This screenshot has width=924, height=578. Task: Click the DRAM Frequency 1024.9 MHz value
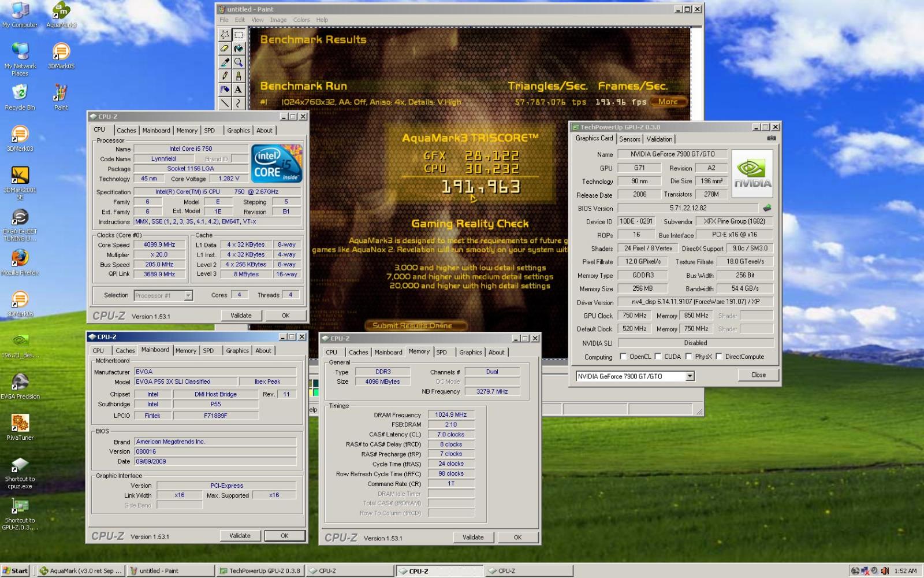[451, 415]
